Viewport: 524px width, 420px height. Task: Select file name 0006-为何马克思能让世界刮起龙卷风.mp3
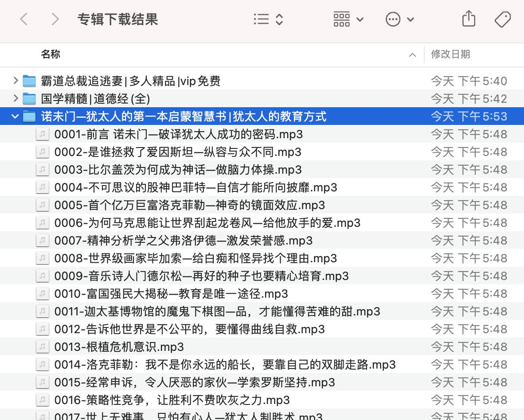coord(207,223)
